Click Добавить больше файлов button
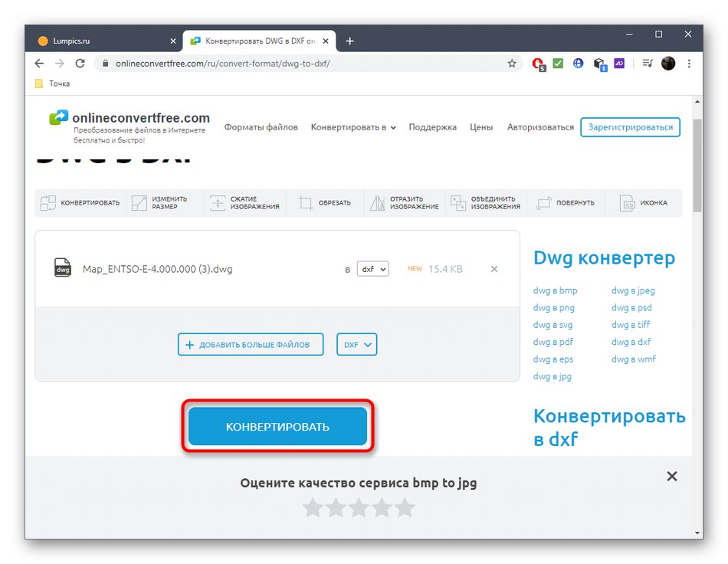Image resolution: width=728 pixels, height=564 pixels. point(251,344)
